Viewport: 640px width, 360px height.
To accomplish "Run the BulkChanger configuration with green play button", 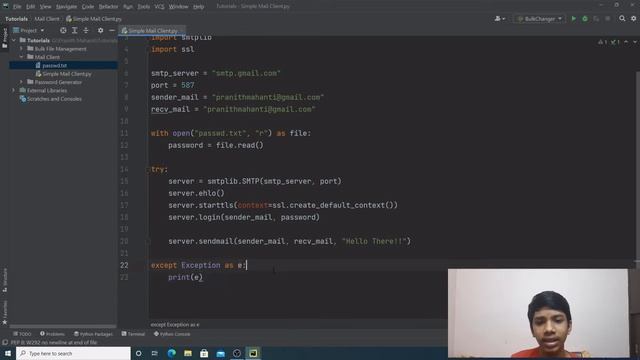I will (573, 19).
